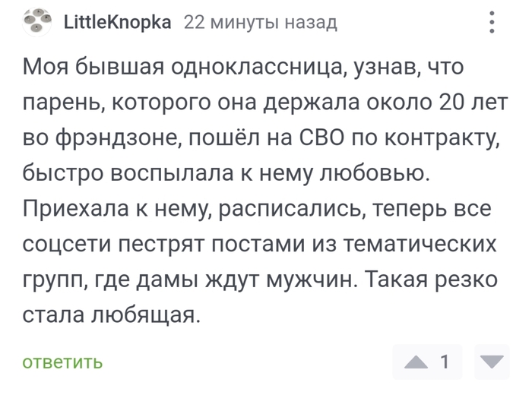Click the opening word "Моя" of the comment
This screenshot has width=532, height=395.
click(x=46, y=67)
